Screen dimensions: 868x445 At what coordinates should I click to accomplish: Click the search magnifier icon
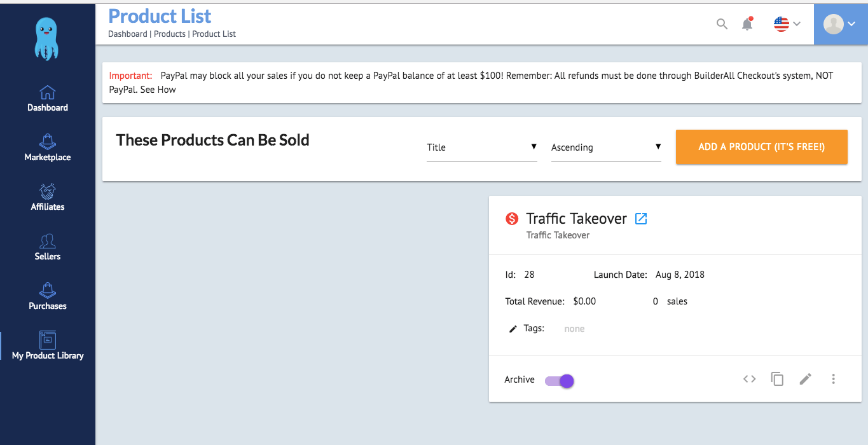point(722,24)
